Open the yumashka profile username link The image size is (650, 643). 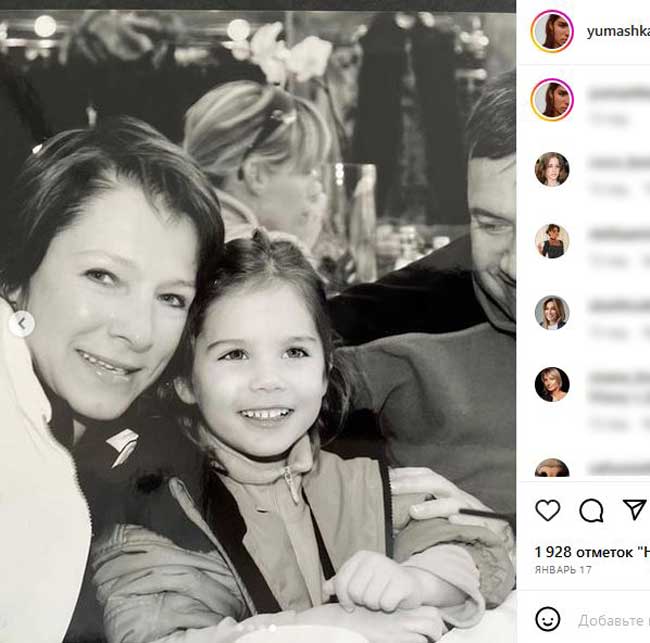pos(617,31)
